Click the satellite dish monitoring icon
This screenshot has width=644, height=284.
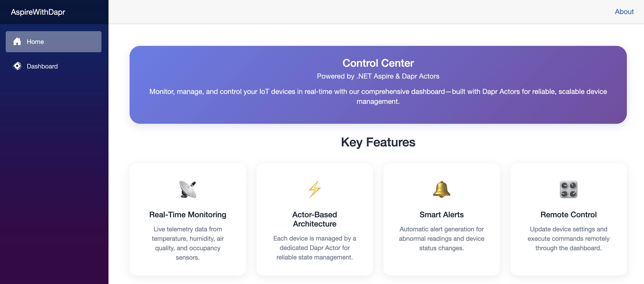[188, 189]
